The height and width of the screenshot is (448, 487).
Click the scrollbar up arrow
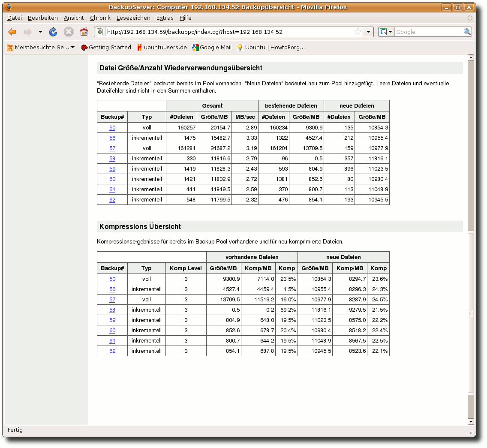click(471, 57)
